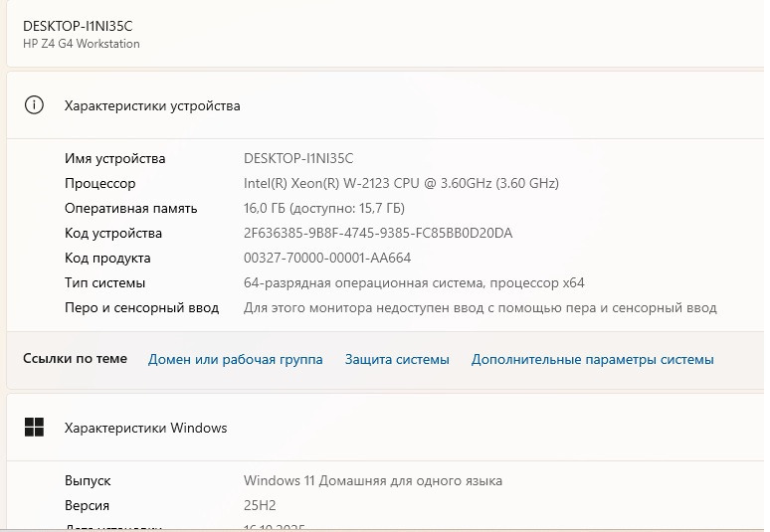
Task: Click the pen and touch input description
Action: [480, 307]
